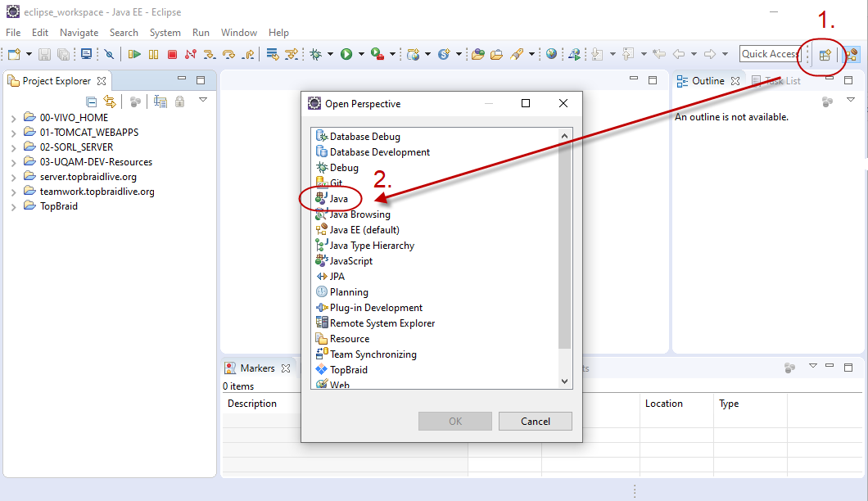Expand the 00-VIVO_HOME project

[13, 118]
